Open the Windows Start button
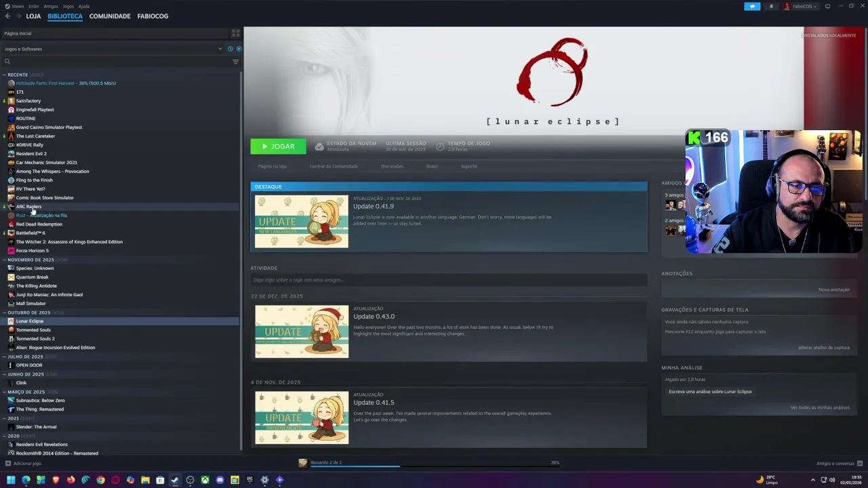The height and width of the screenshot is (488, 868). [11, 480]
